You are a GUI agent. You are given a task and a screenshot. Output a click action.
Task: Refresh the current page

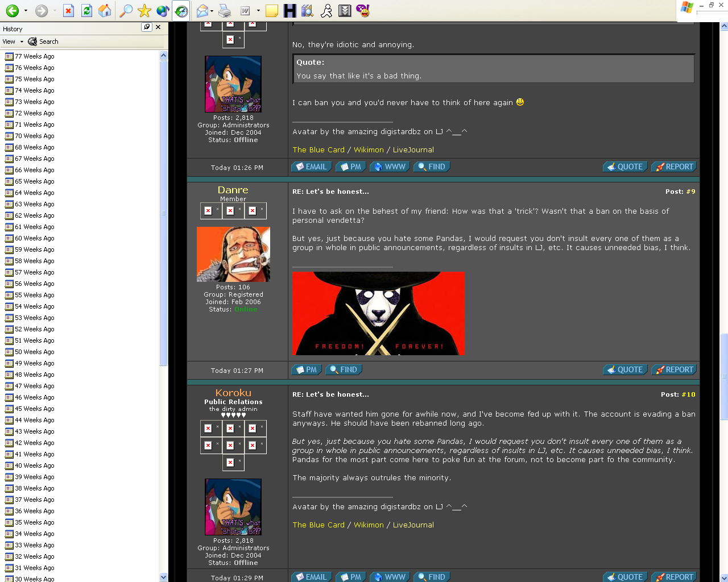[x=86, y=10]
